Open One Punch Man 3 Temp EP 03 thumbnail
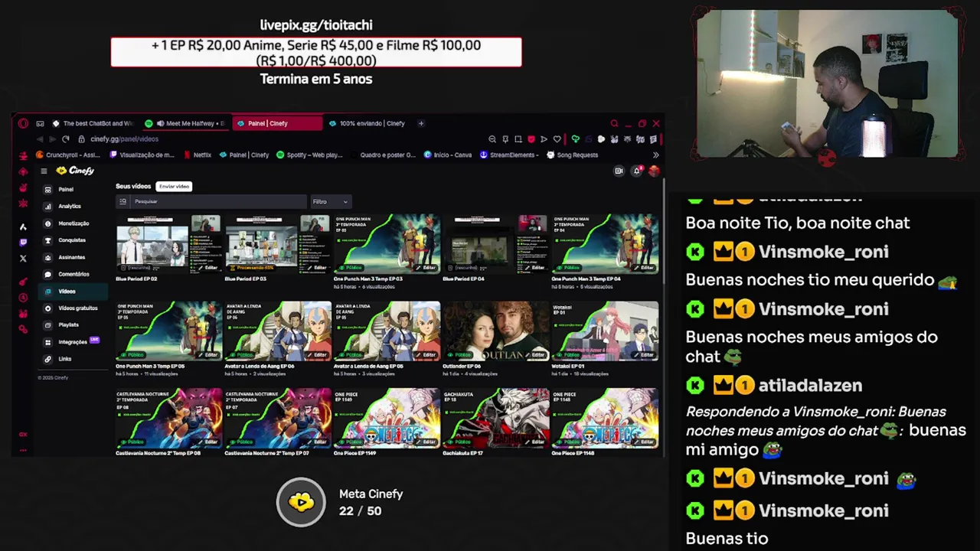The image size is (980, 551). [x=387, y=243]
